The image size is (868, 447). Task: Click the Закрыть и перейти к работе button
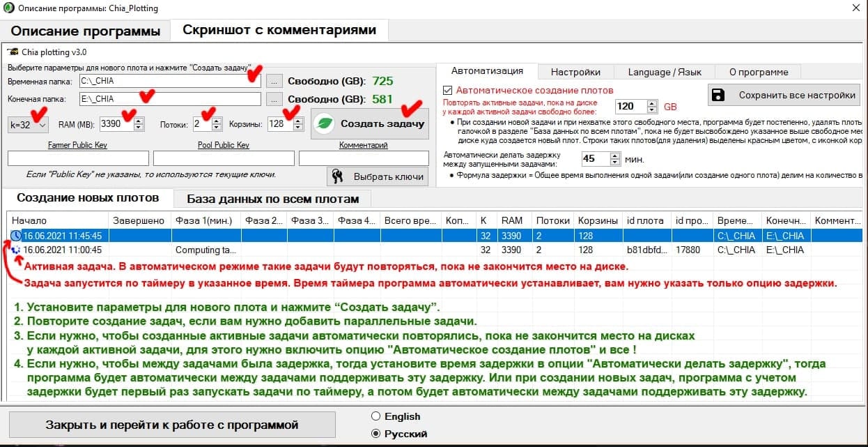coord(171,425)
